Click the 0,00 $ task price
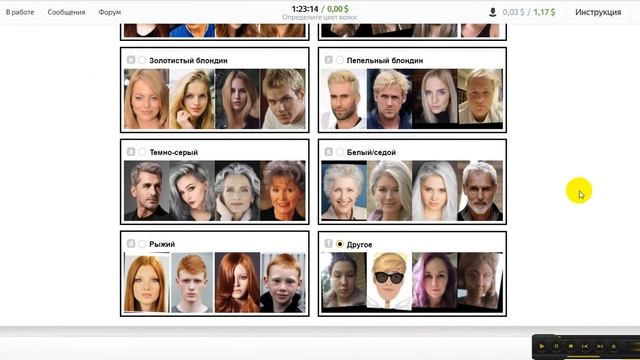Screen dimensions: 640x360 [338, 9]
